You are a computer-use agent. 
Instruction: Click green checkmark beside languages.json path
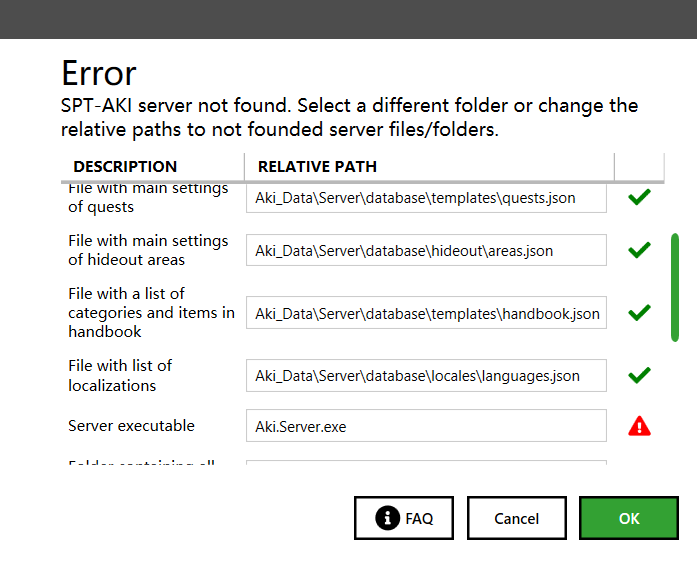click(x=639, y=375)
